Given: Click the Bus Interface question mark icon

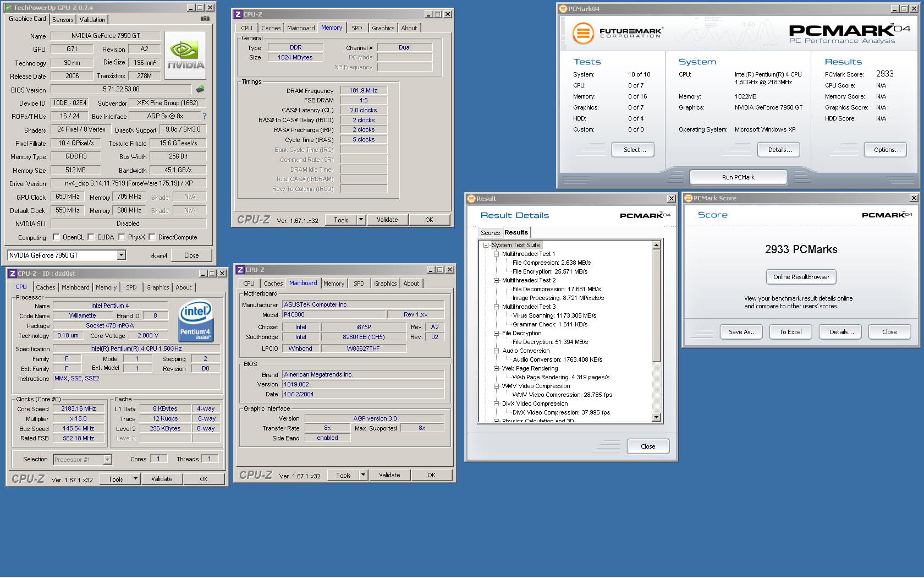Looking at the screenshot, I should click(x=205, y=116).
